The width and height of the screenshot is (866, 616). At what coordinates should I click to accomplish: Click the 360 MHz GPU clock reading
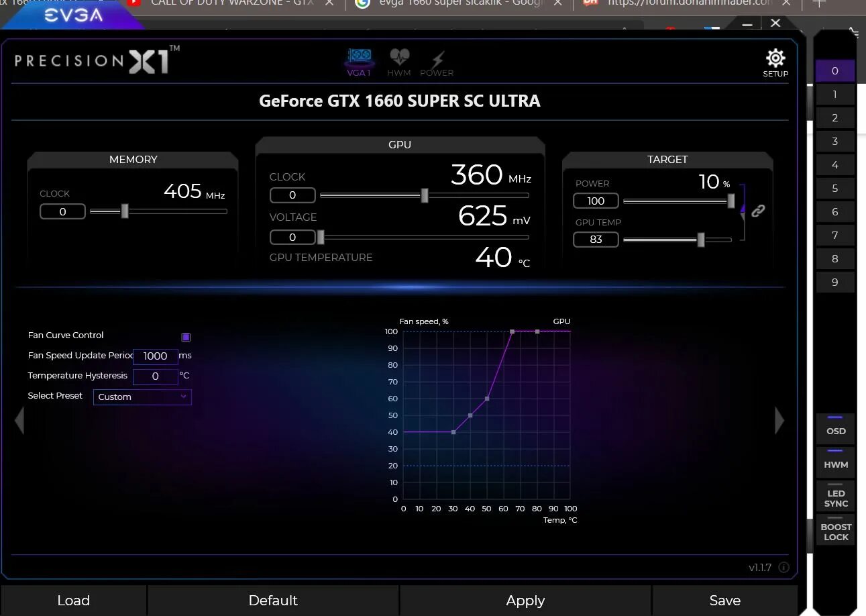[x=491, y=176]
